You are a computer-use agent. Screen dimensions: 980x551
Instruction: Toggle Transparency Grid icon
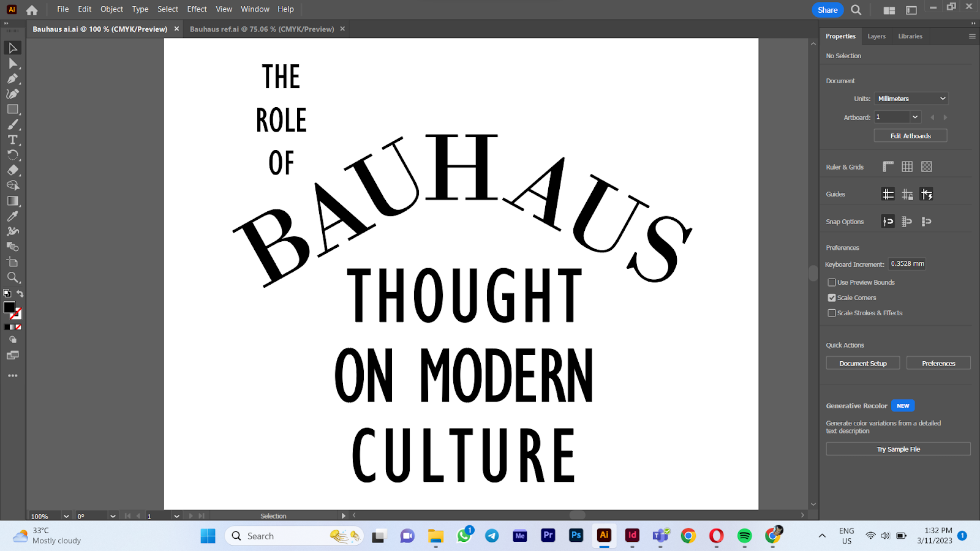click(927, 167)
